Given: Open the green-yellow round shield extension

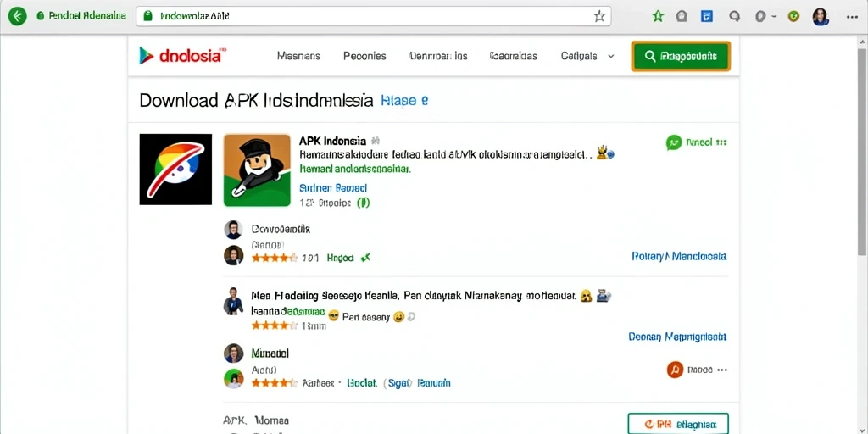Looking at the screenshot, I should pos(793,17).
